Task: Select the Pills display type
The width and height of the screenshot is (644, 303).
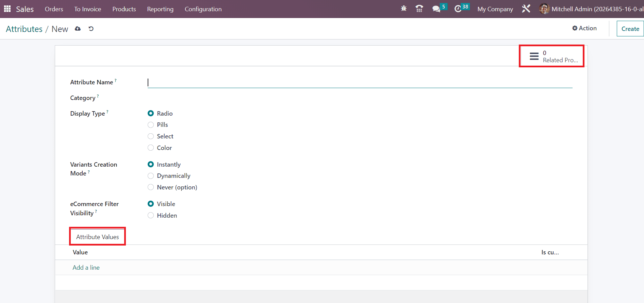Action: click(151, 125)
